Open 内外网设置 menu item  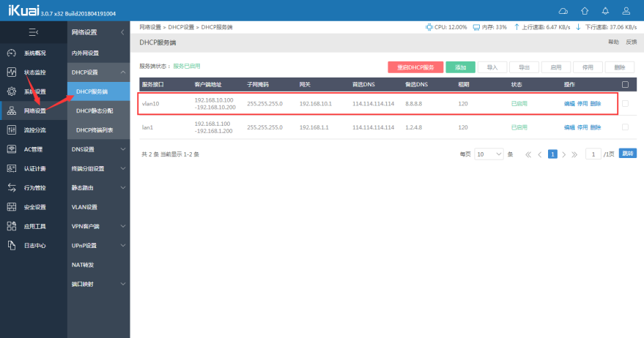click(99, 53)
